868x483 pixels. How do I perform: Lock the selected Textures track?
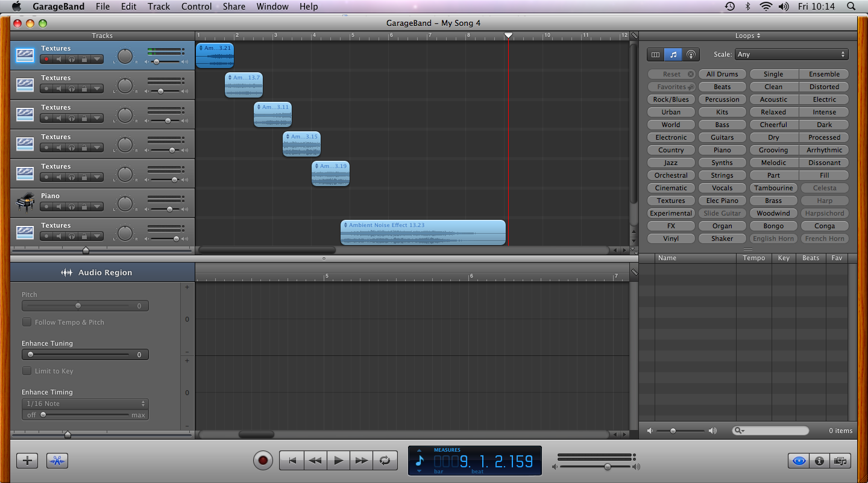[x=84, y=59]
